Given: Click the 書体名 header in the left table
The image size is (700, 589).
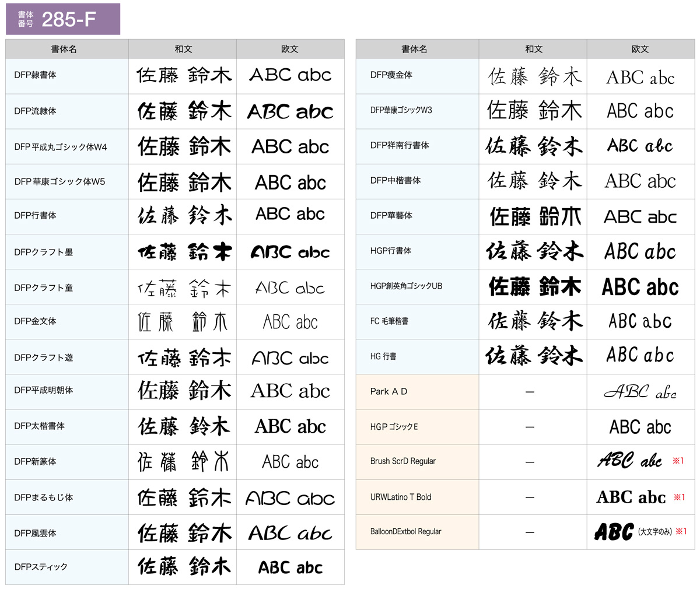Looking at the screenshot, I should [x=64, y=50].
